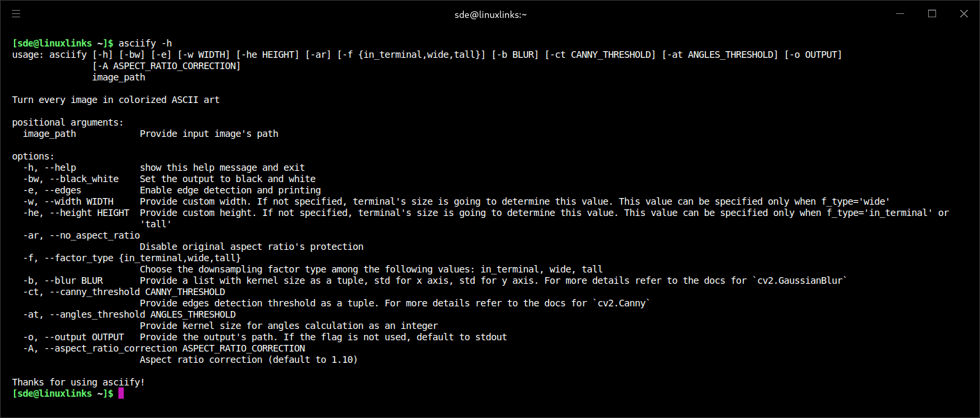Click the sde@linuxlinks:~ window title
Viewport: 980px width, 418px height.
(490, 14)
